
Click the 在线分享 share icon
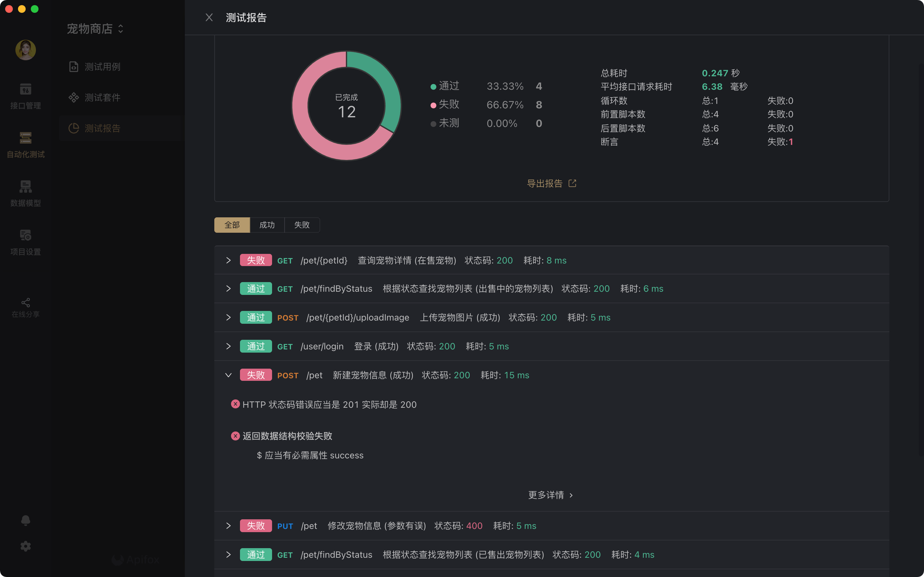(25, 303)
